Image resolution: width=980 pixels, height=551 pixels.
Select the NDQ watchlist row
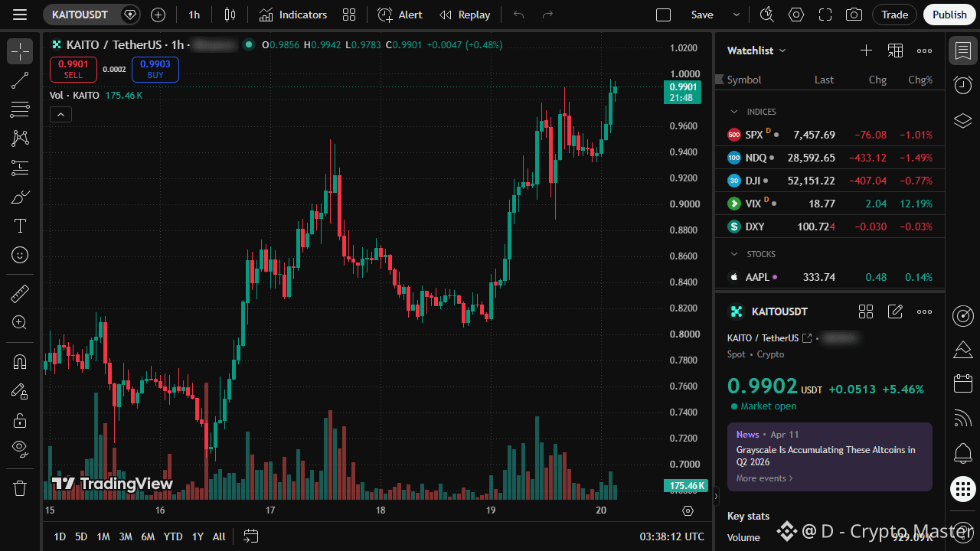830,158
